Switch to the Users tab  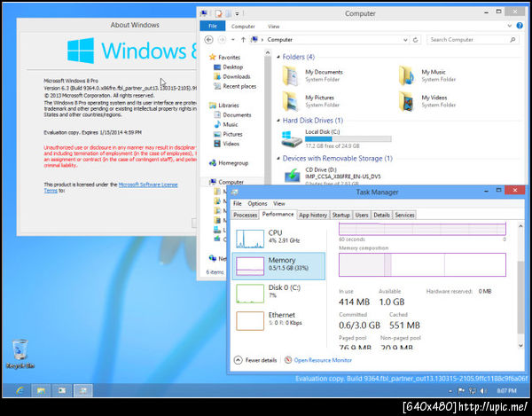point(362,216)
